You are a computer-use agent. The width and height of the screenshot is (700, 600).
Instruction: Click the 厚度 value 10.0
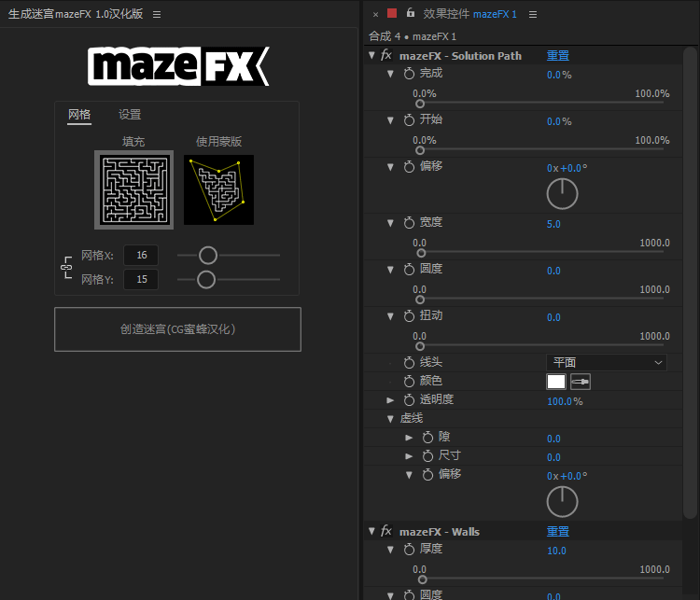pos(556,551)
